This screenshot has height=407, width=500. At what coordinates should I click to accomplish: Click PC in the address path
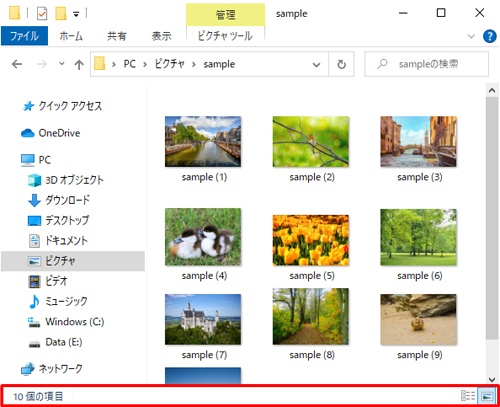129,64
